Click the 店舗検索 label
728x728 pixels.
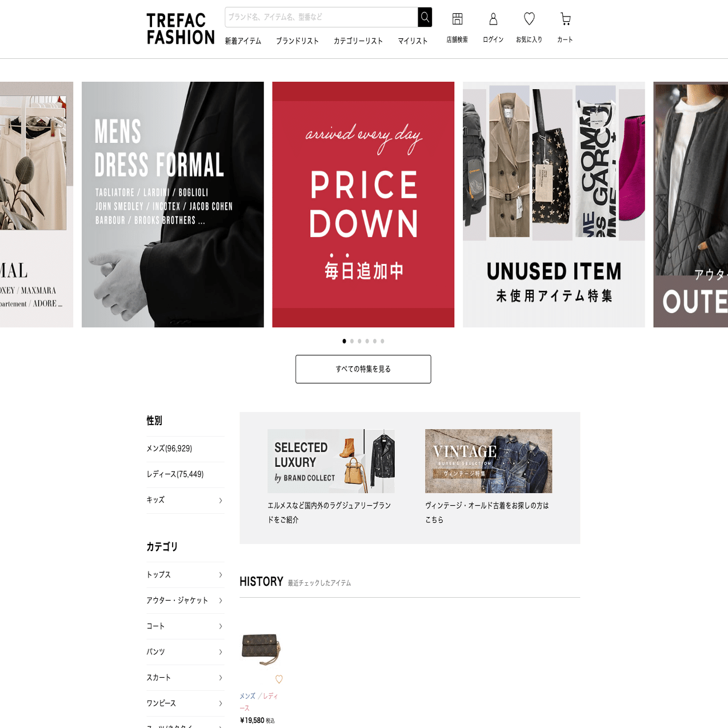click(x=457, y=39)
